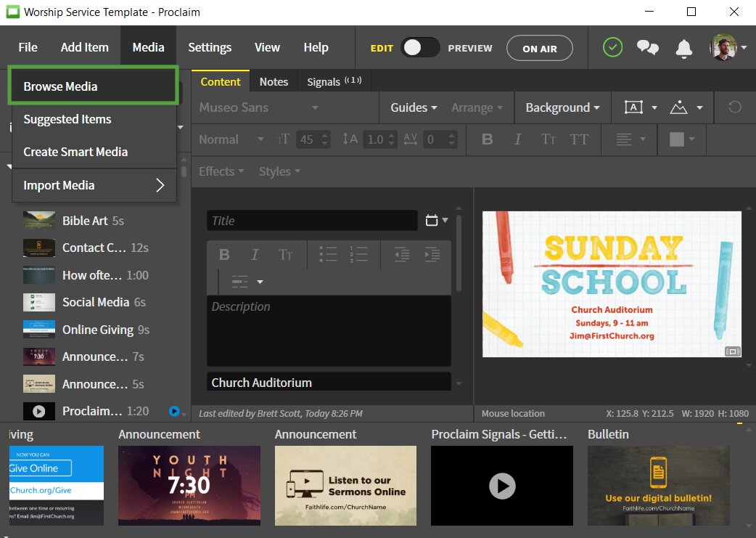Image resolution: width=756 pixels, height=538 pixels.
Task: Open the Help menu
Action: click(316, 47)
